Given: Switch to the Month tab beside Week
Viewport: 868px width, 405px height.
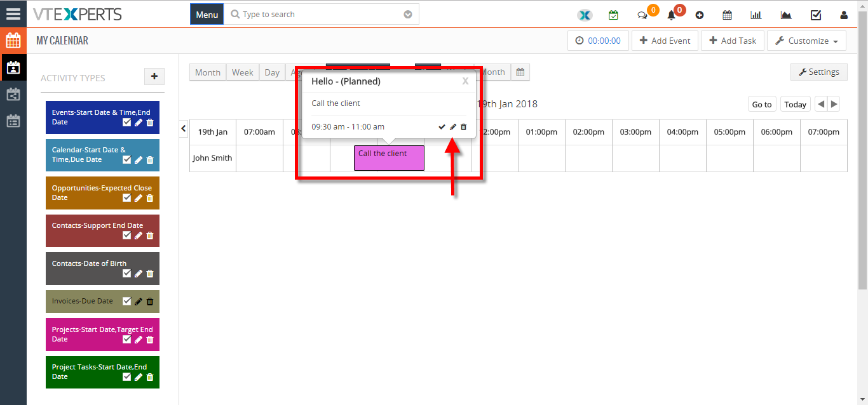Looking at the screenshot, I should [208, 72].
